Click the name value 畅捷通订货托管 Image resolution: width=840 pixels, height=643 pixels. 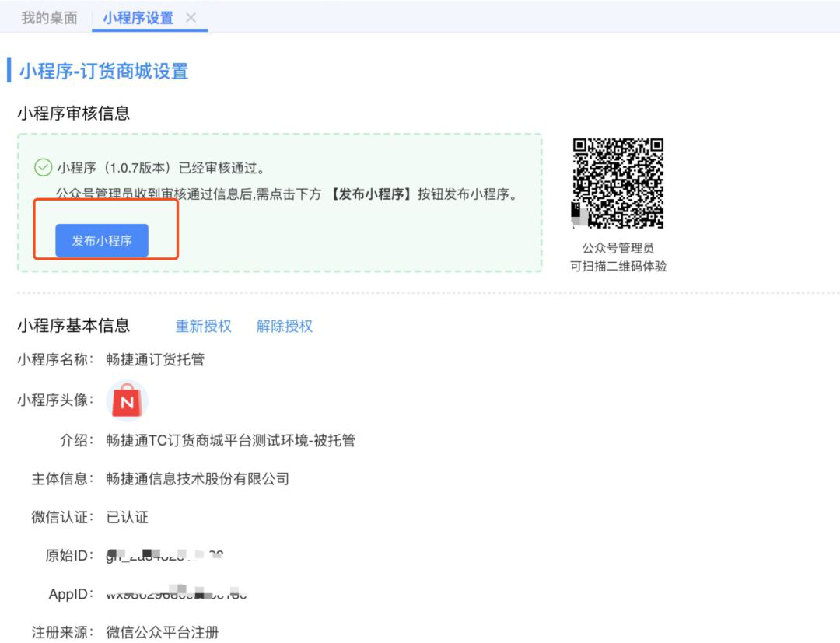156,359
